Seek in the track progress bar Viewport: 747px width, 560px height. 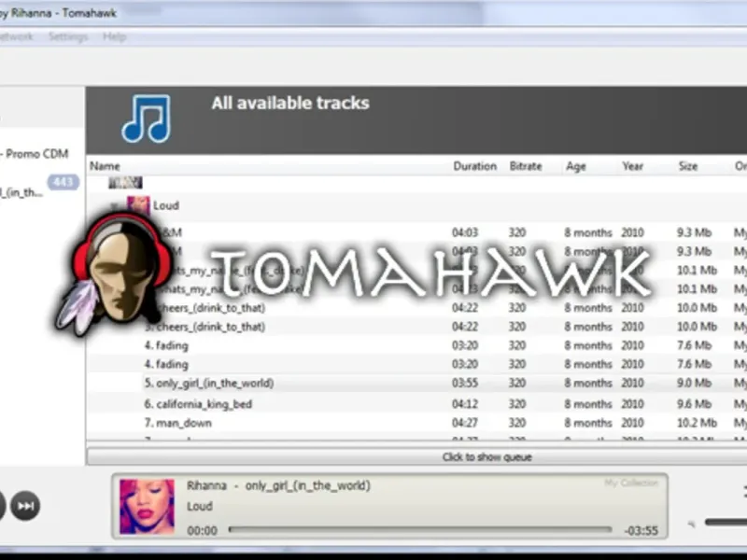click(420, 529)
